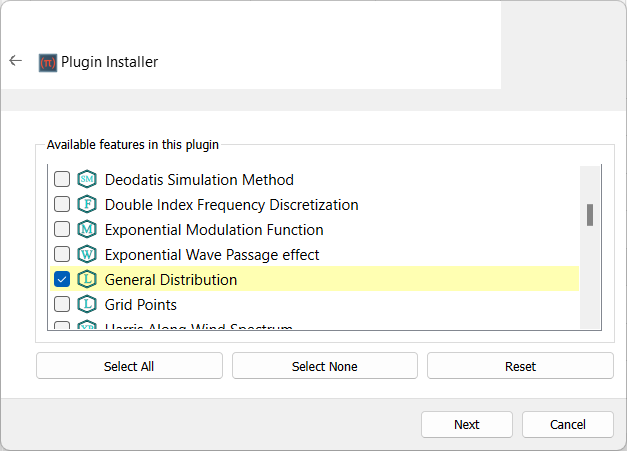Click the Plugin Installer logo icon

tap(47, 62)
